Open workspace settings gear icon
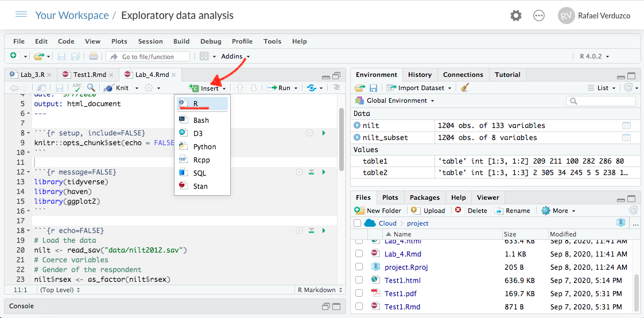Image resolution: width=644 pixels, height=318 pixels. point(516,15)
